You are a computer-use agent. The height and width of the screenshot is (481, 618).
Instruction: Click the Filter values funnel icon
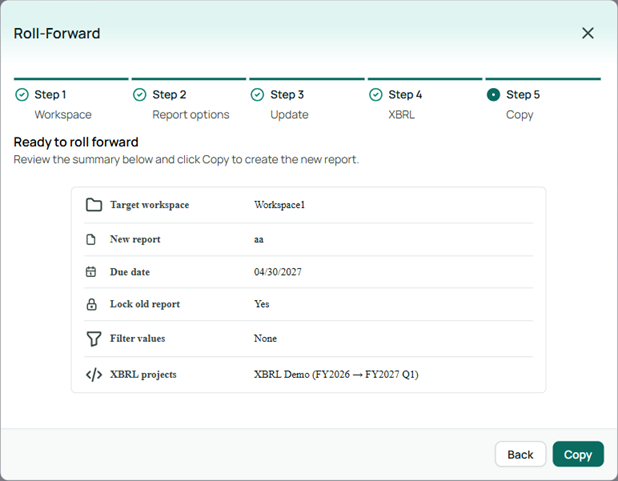[94, 339]
